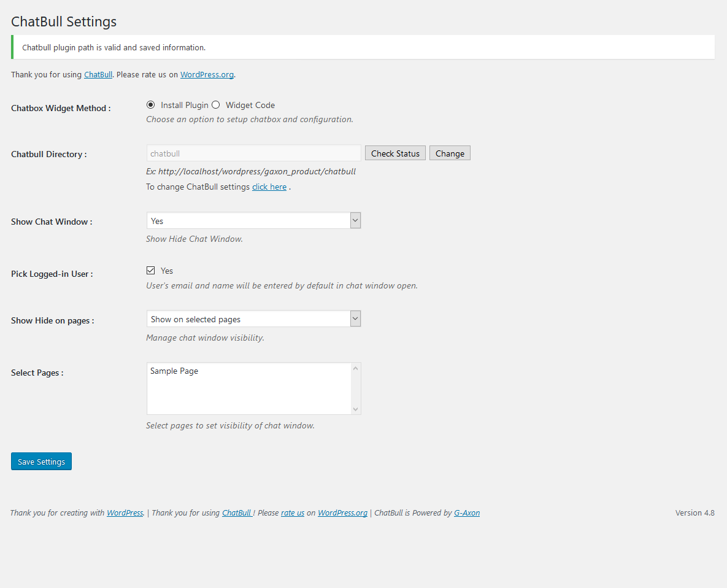Click 'Show Hide Chat Window.' description
This screenshot has width=727, height=588.
pos(194,239)
